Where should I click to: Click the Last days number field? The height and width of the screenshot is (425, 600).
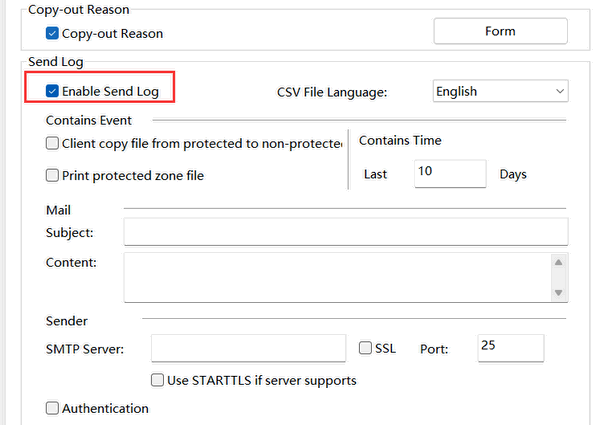point(449,173)
